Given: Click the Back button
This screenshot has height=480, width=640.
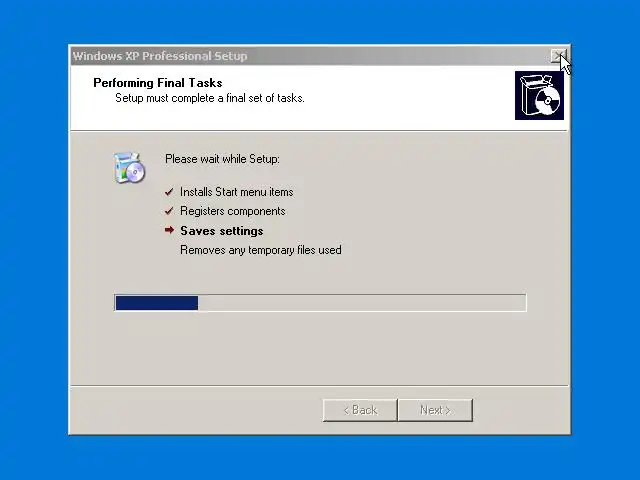Looking at the screenshot, I should pos(360,410).
